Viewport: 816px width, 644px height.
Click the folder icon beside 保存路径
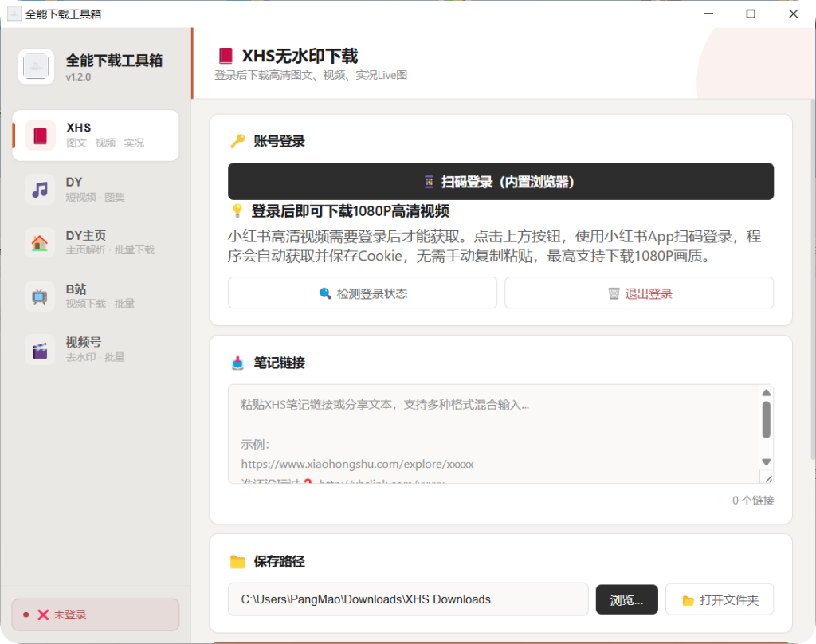[x=237, y=562]
